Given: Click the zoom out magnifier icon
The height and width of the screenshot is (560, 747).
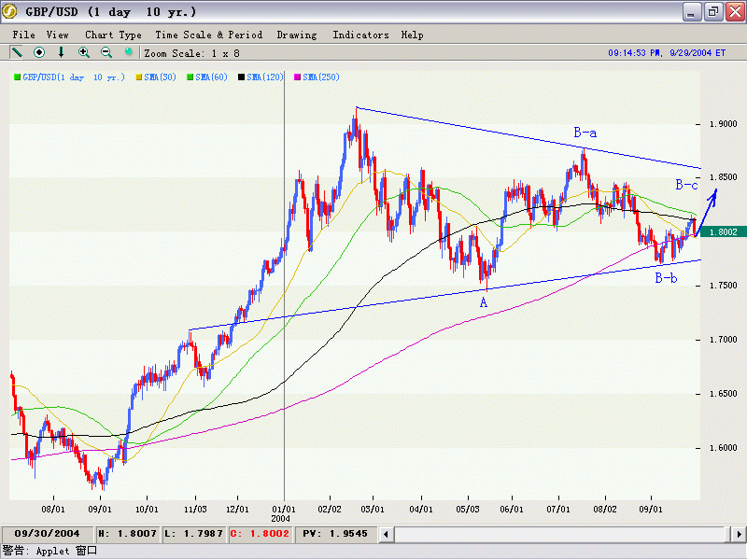Looking at the screenshot, I should [106, 52].
